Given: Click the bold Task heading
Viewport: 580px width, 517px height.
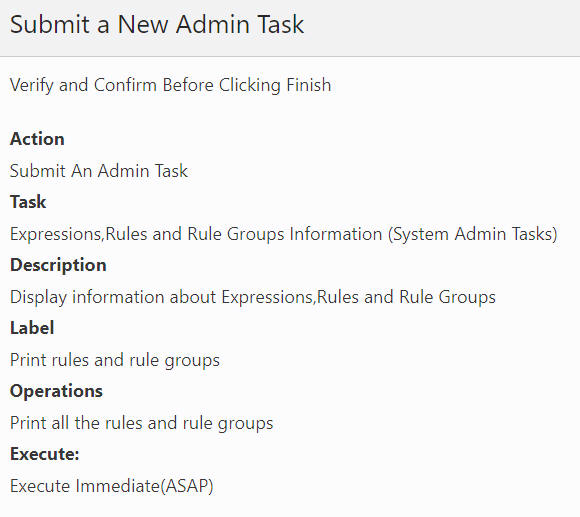Looking at the screenshot, I should (x=28, y=202).
